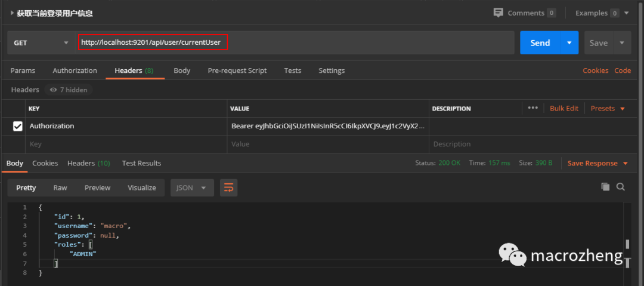This screenshot has height=286, width=644.
Task: Switch to the Preview view
Action: click(x=97, y=187)
